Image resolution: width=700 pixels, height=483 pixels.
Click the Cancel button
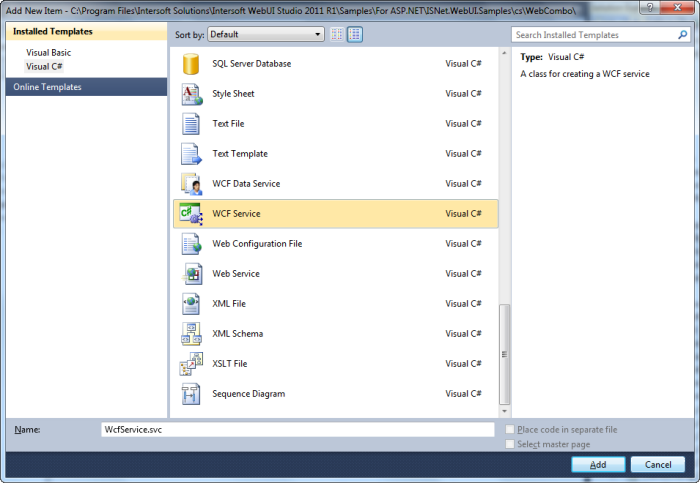(x=657, y=465)
